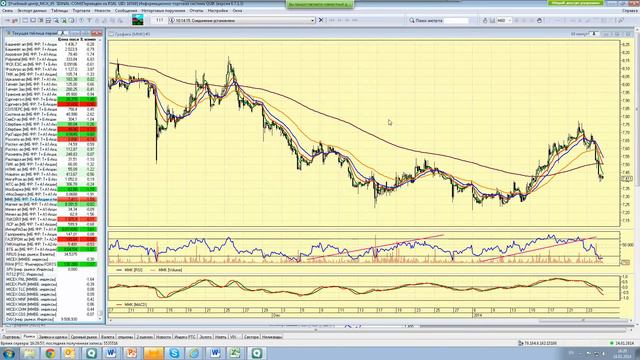Open Skype from the taskbar
The image size is (640, 360).
(174, 353)
